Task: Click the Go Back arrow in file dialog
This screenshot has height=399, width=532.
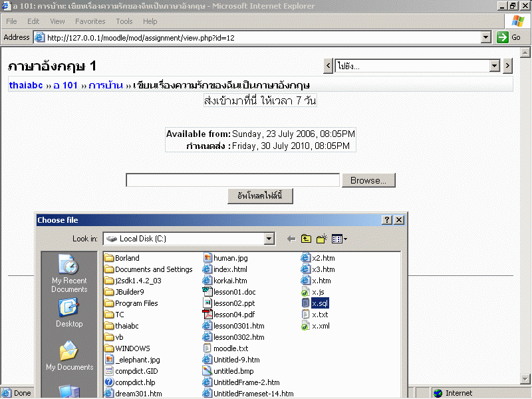Action: (291, 239)
